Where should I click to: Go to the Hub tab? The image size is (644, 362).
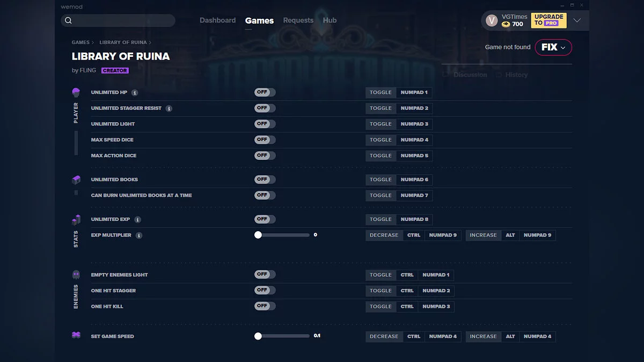(x=330, y=20)
